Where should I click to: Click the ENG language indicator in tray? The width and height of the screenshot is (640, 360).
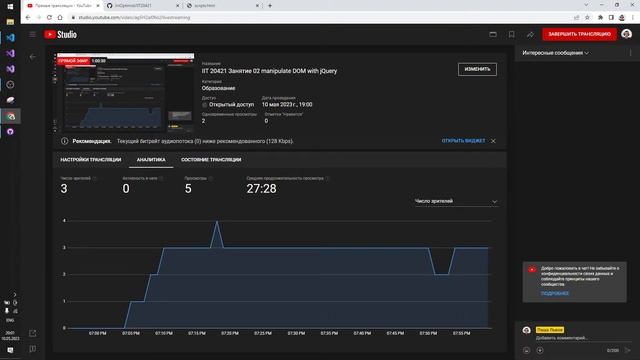(x=10, y=321)
